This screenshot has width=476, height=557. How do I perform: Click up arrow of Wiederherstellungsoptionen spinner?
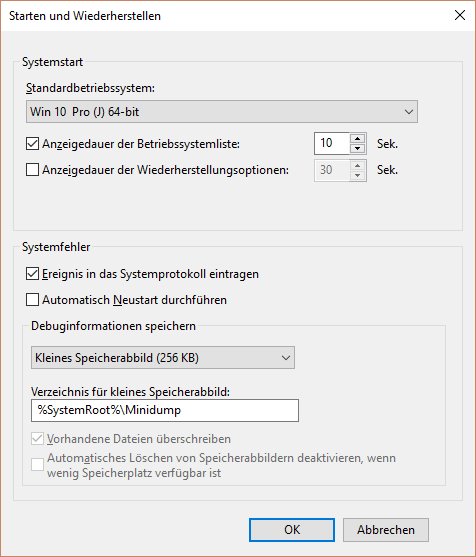click(x=358, y=166)
